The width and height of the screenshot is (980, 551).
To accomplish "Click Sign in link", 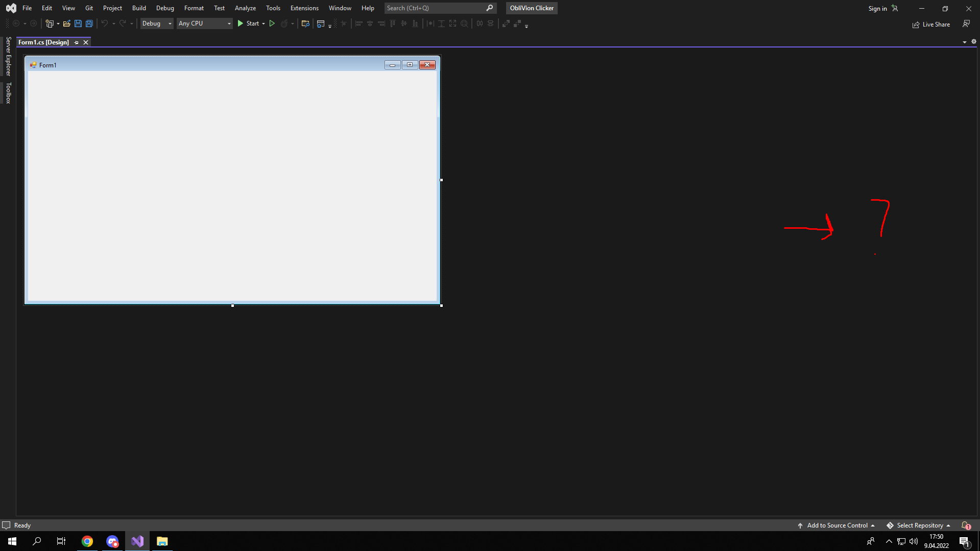I will pos(877,9).
